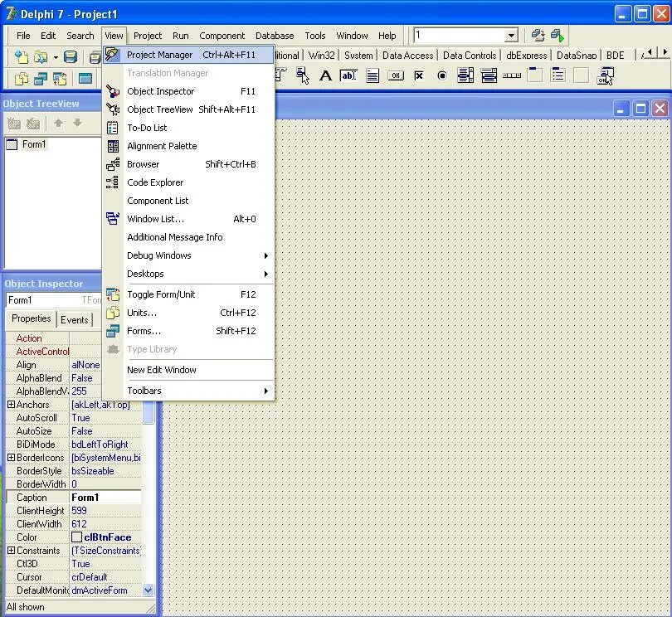
Task: Click Toggle Form/Unit menu item
Action: [188, 294]
